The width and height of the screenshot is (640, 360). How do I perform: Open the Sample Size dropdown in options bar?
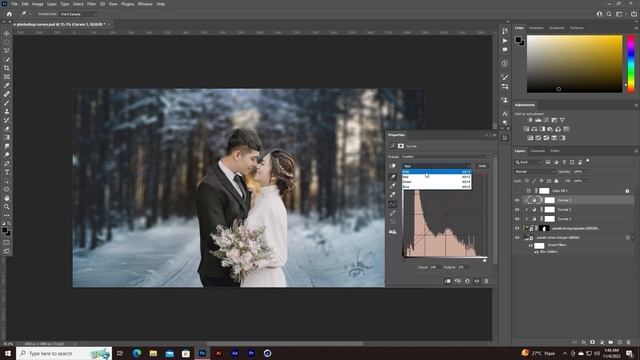[78, 14]
